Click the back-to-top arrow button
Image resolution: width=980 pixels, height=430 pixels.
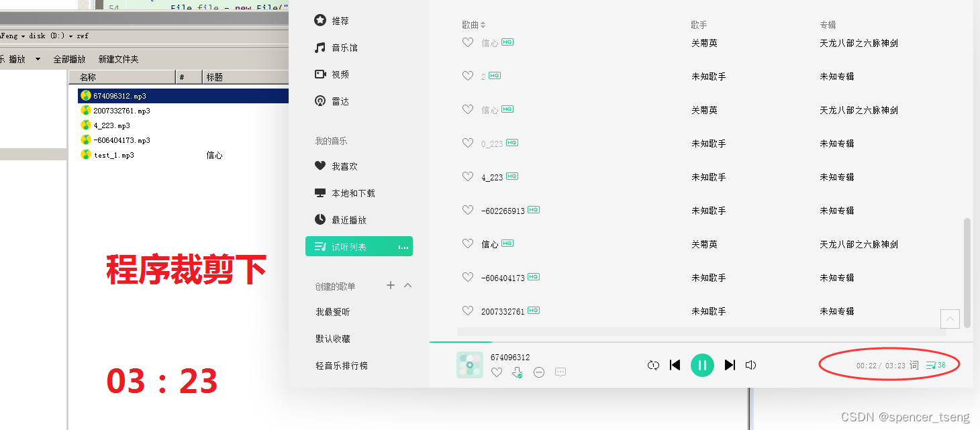click(x=950, y=319)
